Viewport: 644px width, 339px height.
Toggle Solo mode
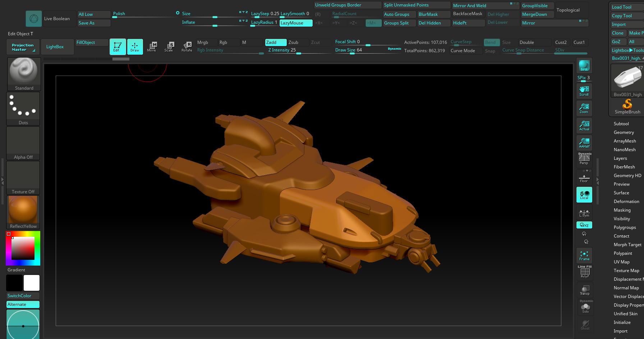coord(585,307)
